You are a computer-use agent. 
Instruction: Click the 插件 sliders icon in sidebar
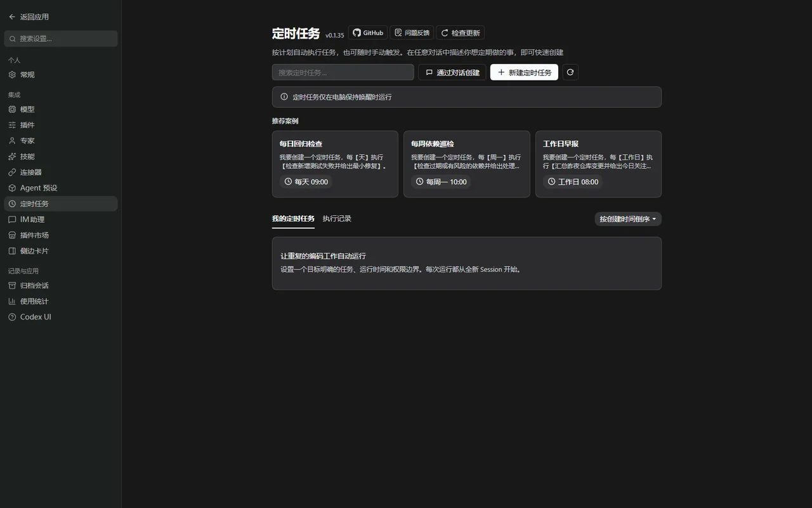12,125
